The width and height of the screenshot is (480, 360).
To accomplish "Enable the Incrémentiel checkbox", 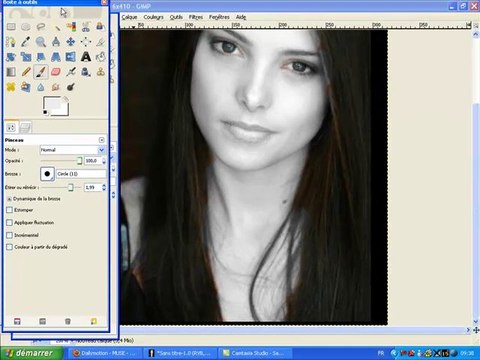I will coord(9,235).
